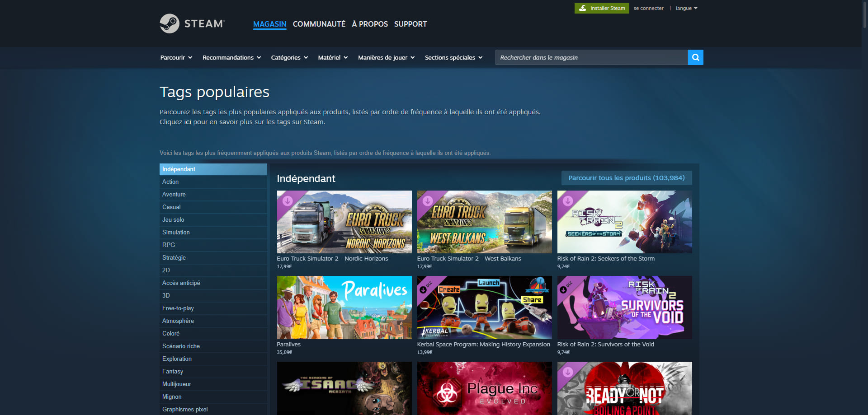Click DLC badge icon on Nordic Horizons
This screenshot has height=415, width=868.
288,201
